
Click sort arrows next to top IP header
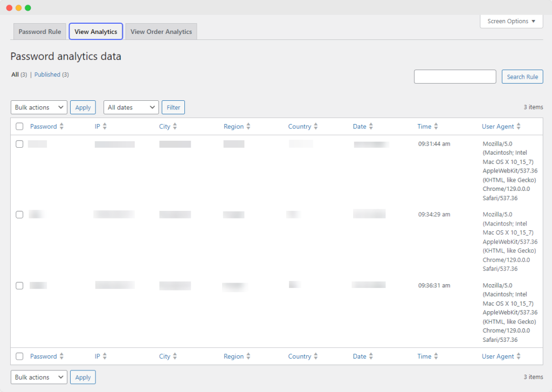[x=105, y=127]
